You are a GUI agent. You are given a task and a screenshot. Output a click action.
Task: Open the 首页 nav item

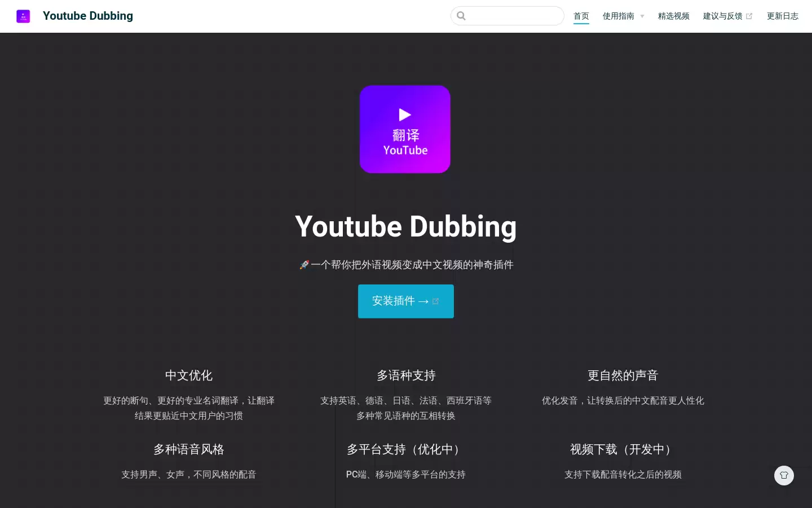coord(581,16)
